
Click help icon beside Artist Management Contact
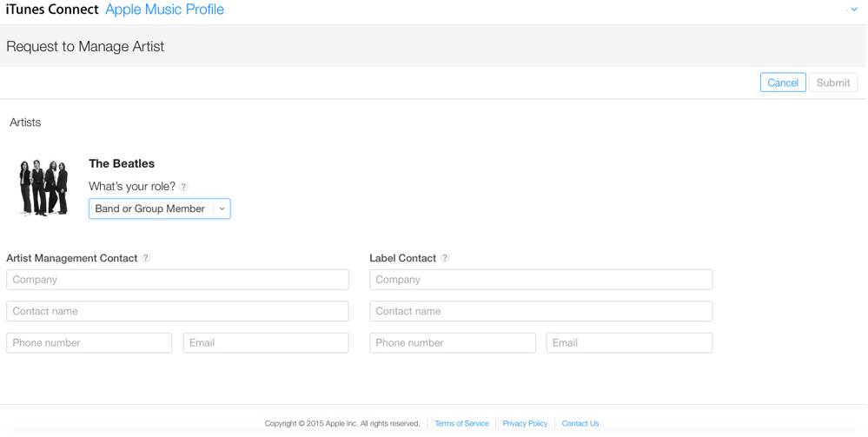[x=146, y=258]
